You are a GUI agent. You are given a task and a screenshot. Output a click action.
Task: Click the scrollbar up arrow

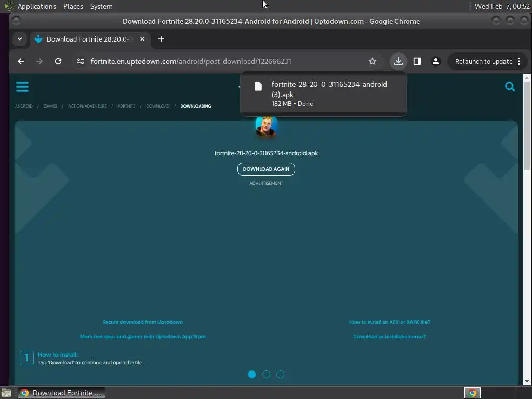coord(527,78)
